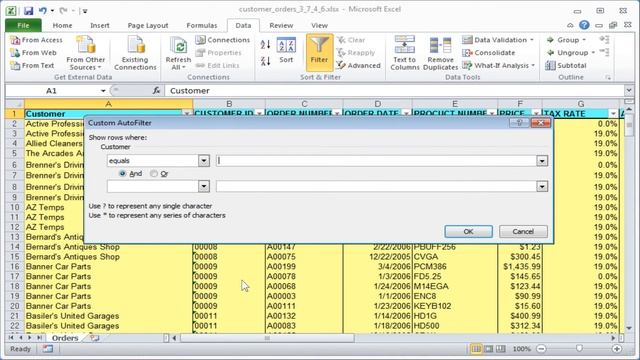Open ORDER DATE column filter arrow
The width and height of the screenshot is (640, 360).
coord(406,114)
